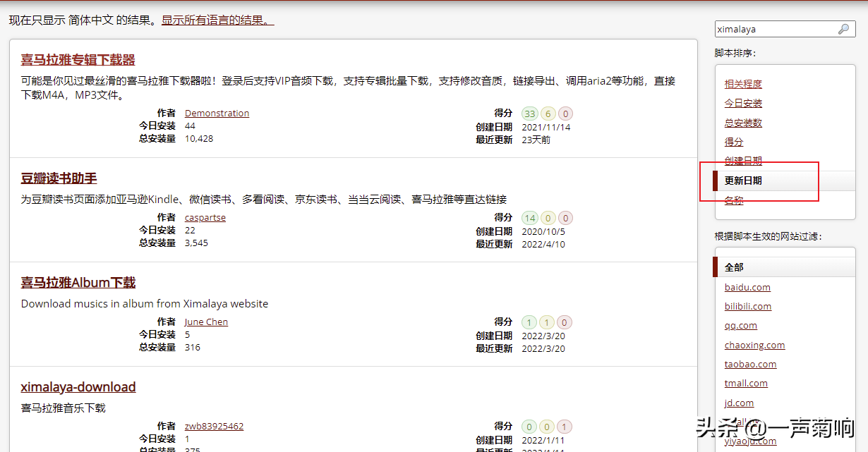Open 喜马拉雅Album下载 script page

(x=78, y=283)
